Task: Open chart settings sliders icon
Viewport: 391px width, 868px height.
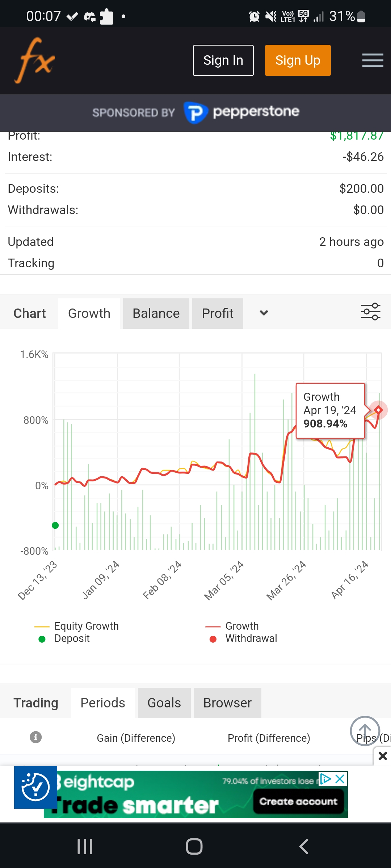Action: 371,312
